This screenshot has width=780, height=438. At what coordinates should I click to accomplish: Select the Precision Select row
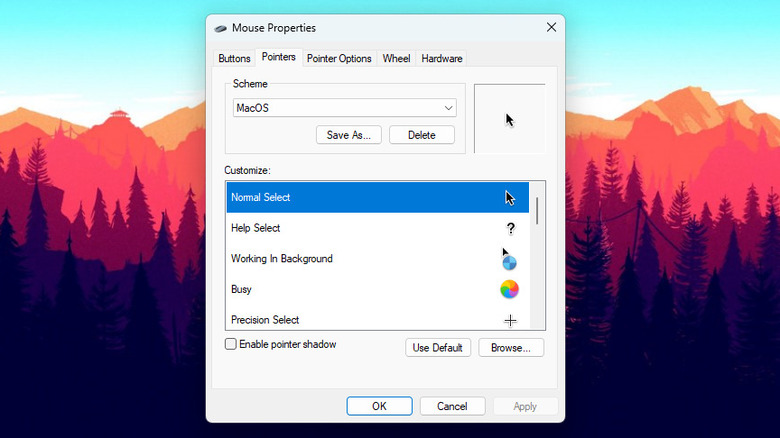pyautogui.click(x=378, y=319)
